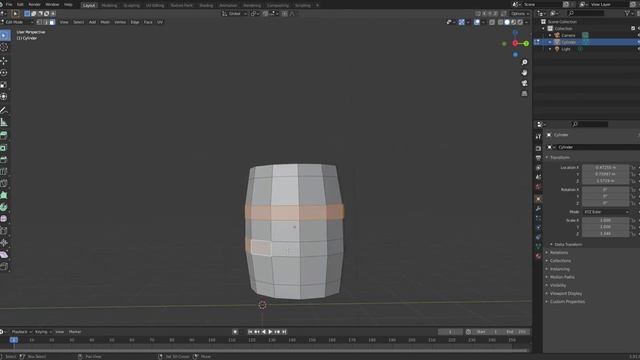Click the zoom view magnifier icon
Screen dimensions: 640x360
click(x=524, y=62)
